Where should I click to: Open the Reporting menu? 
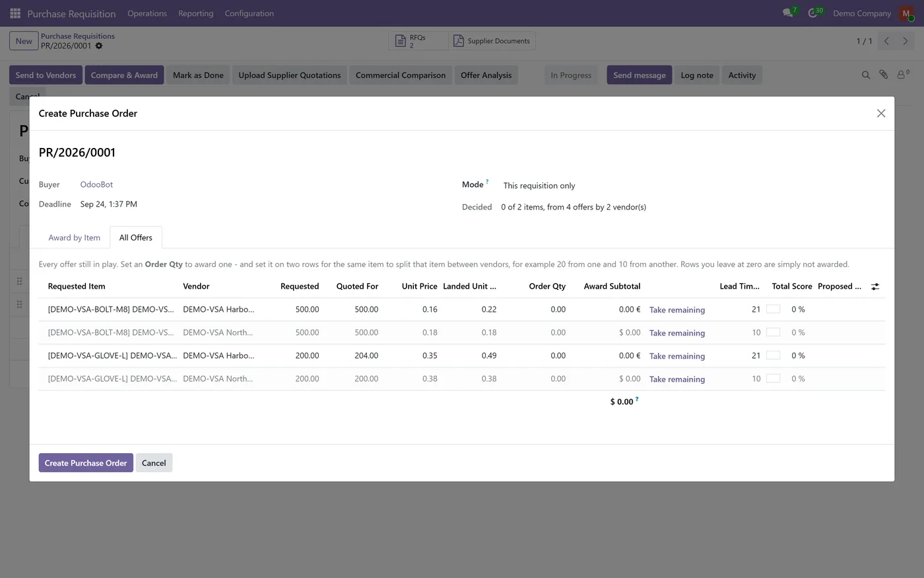[196, 13]
